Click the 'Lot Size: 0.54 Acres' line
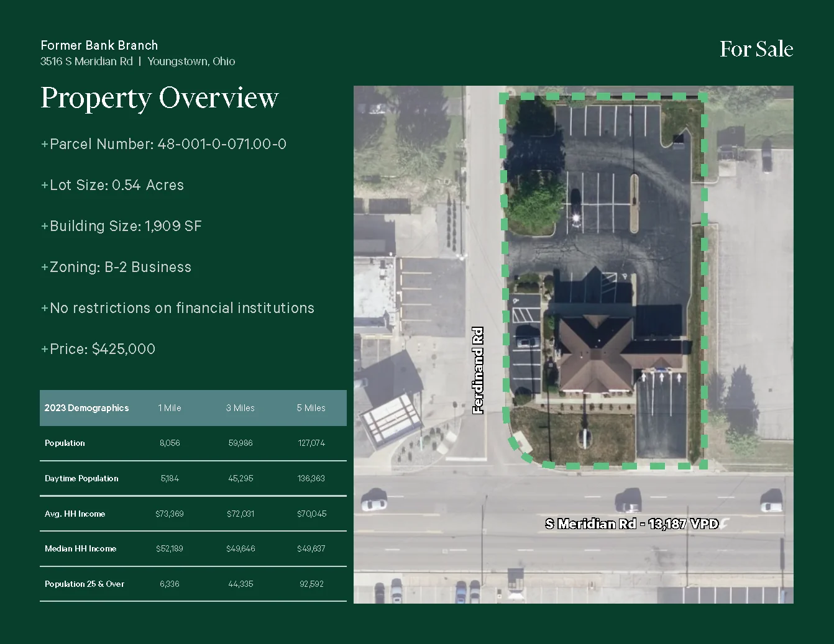The image size is (834, 644). coord(112,185)
